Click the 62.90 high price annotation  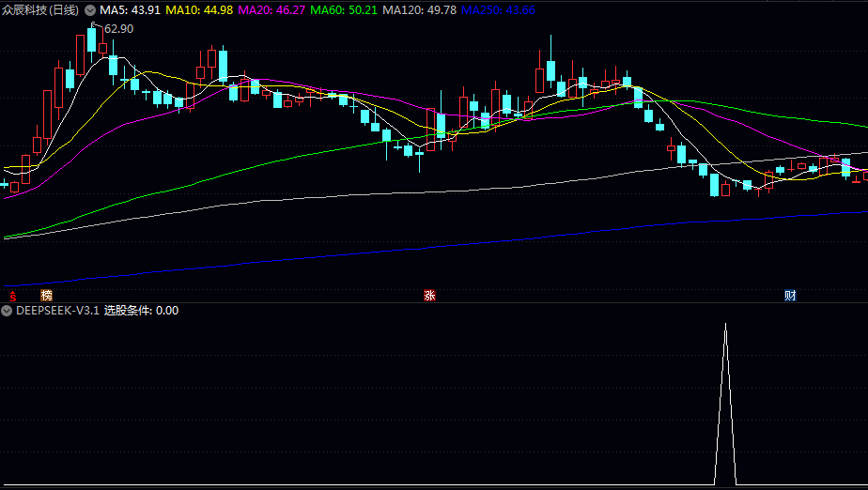(x=118, y=29)
